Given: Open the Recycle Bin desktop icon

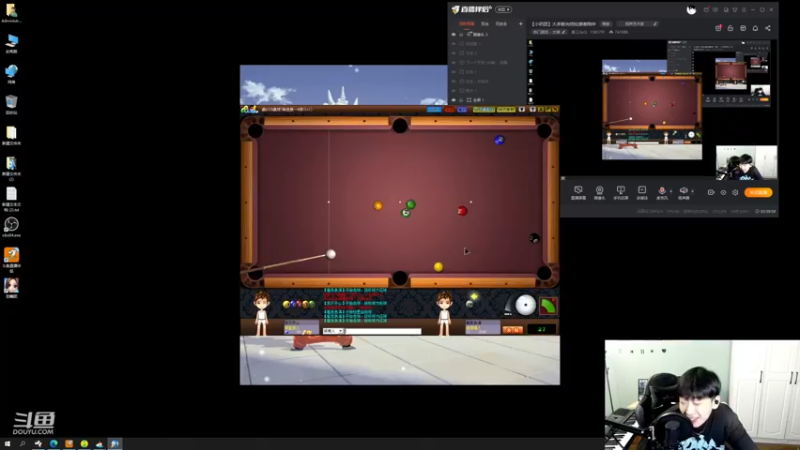Looking at the screenshot, I should [11, 105].
